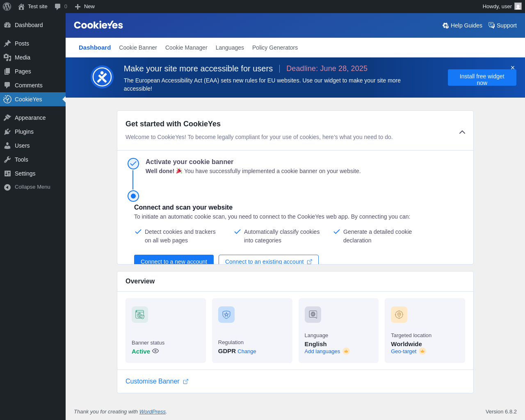Viewport: 525px width, 420px height.
Task: Click Connect to an existing account
Action: tap(269, 260)
